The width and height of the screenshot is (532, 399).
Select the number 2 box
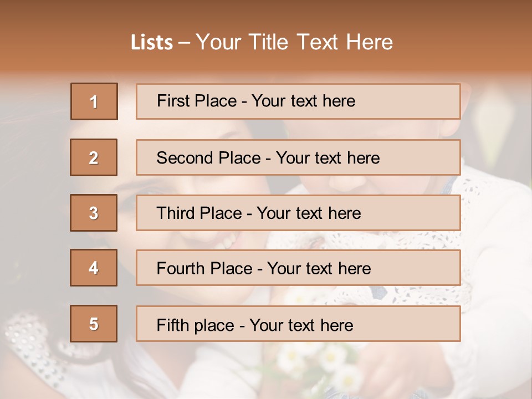[94, 157]
